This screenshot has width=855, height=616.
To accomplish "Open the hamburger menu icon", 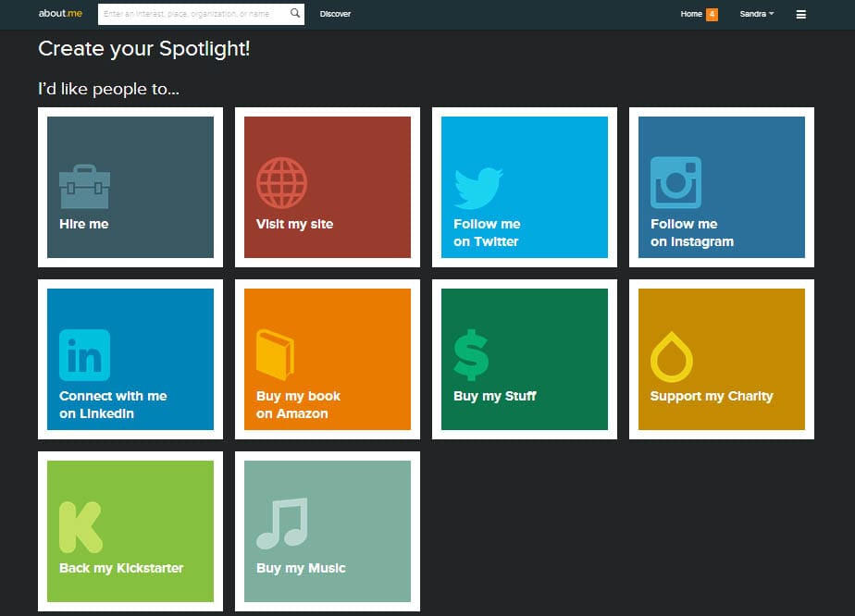I will [x=801, y=14].
